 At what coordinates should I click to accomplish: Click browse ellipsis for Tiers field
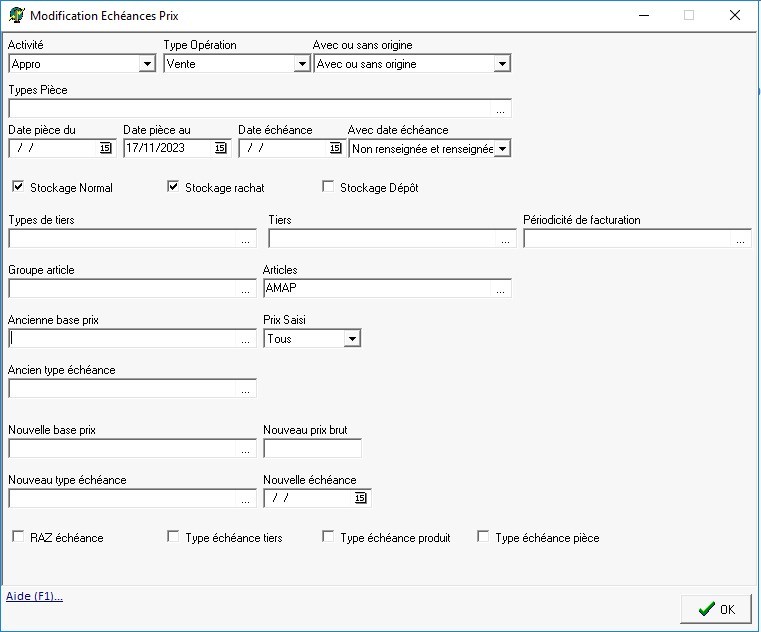point(506,239)
